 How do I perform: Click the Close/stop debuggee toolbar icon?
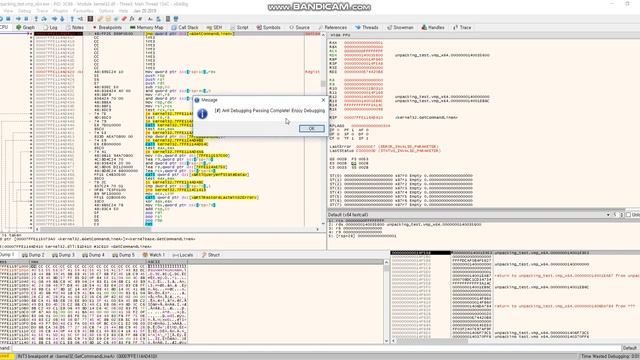[x=8, y=19]
